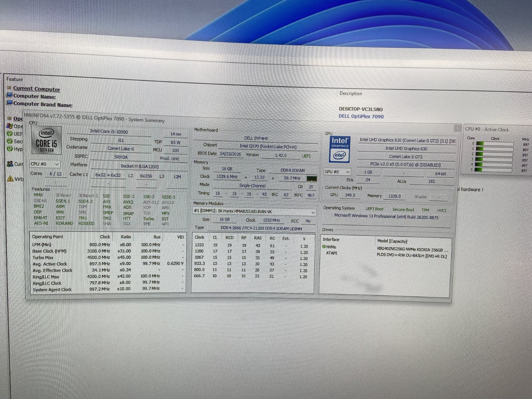Click the SRH3A SSPEC field
532x399 pixels.
[121, 157]
